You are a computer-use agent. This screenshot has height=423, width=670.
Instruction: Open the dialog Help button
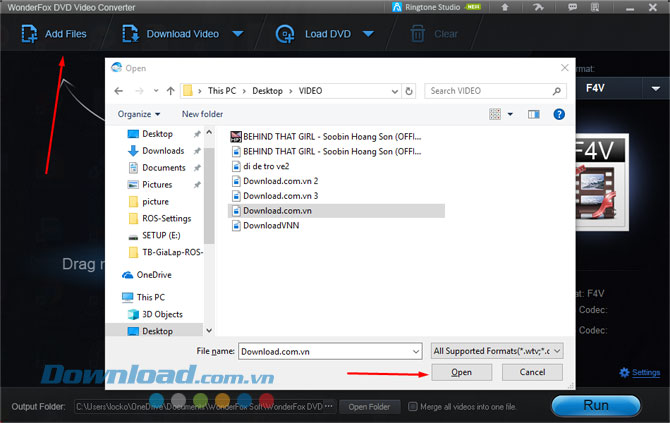click(559, 114)
